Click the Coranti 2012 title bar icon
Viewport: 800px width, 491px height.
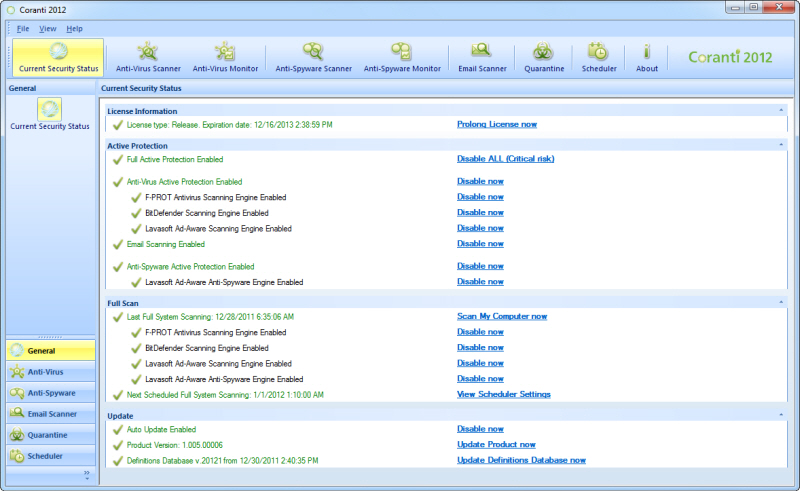click(11, 10)
